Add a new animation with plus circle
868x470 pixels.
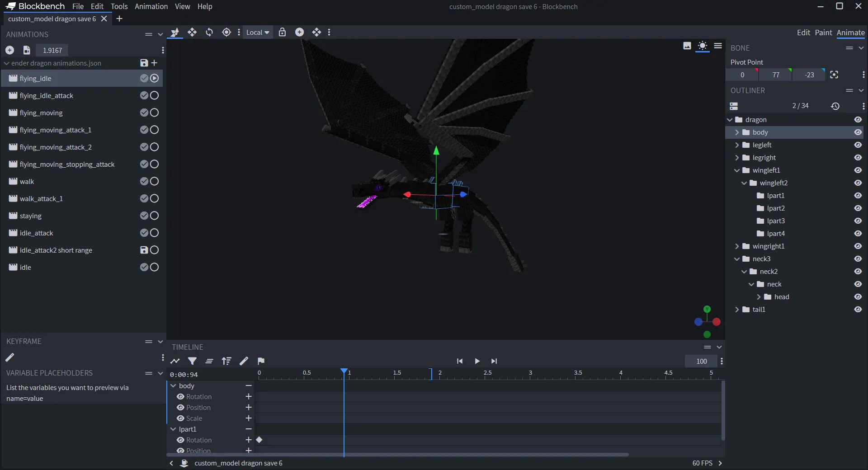coord(10,50)
